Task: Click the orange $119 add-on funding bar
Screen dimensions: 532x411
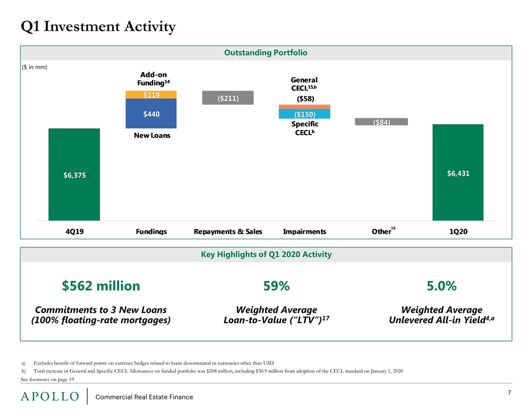Action: [x=151, y=95]
